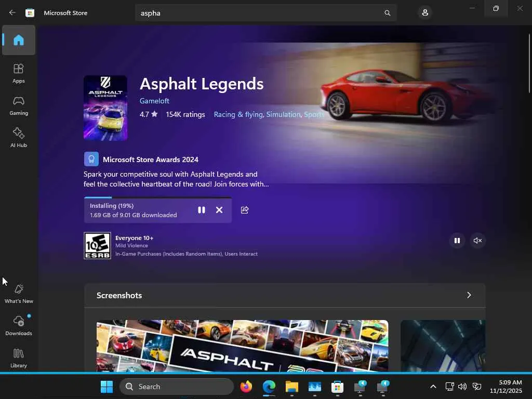
Task: Click Microsoft Store Awards 2024 text
Action: (x=151, y=159)
